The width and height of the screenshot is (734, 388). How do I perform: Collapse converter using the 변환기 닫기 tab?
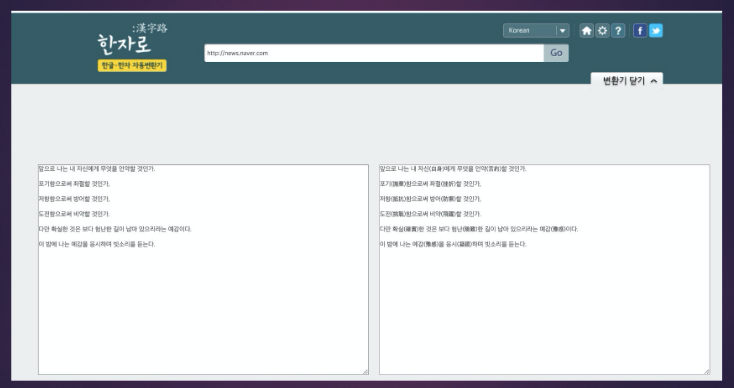tap(627, 81)
